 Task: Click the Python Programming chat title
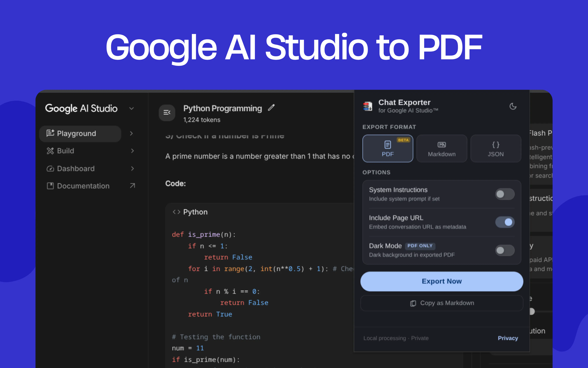click(223, 108)
